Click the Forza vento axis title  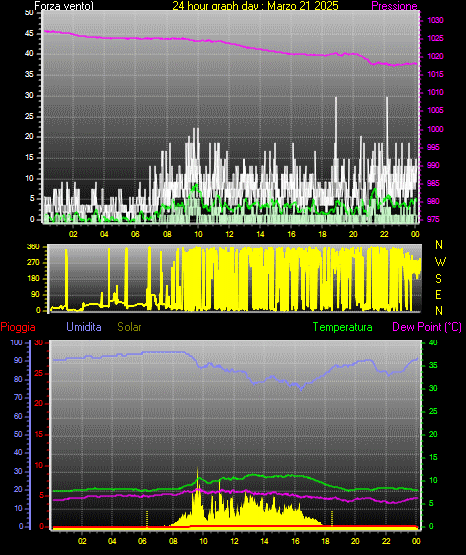(64, 6)
